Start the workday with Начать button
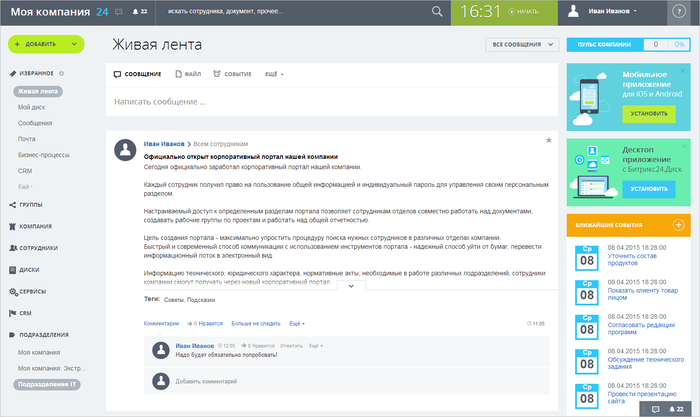This screenshot has height=417, width=700. [523, 12]
